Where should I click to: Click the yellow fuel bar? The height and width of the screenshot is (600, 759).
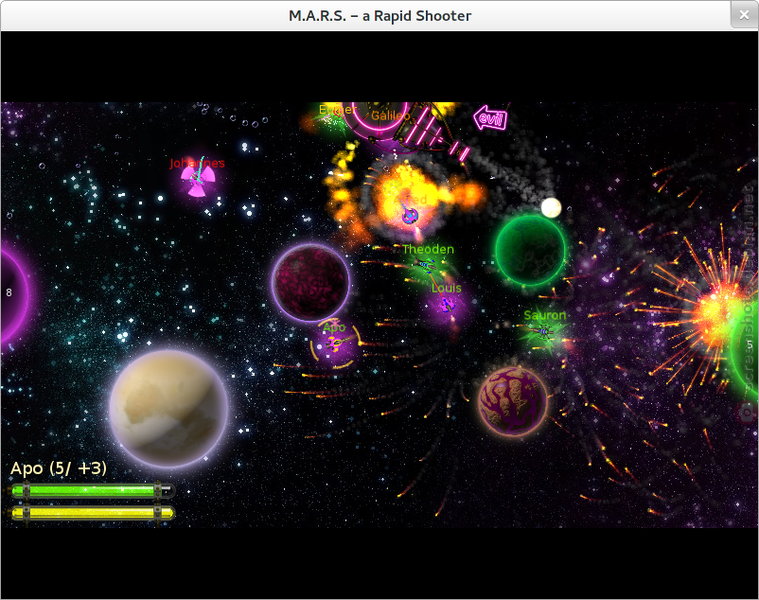click(92, 512)
